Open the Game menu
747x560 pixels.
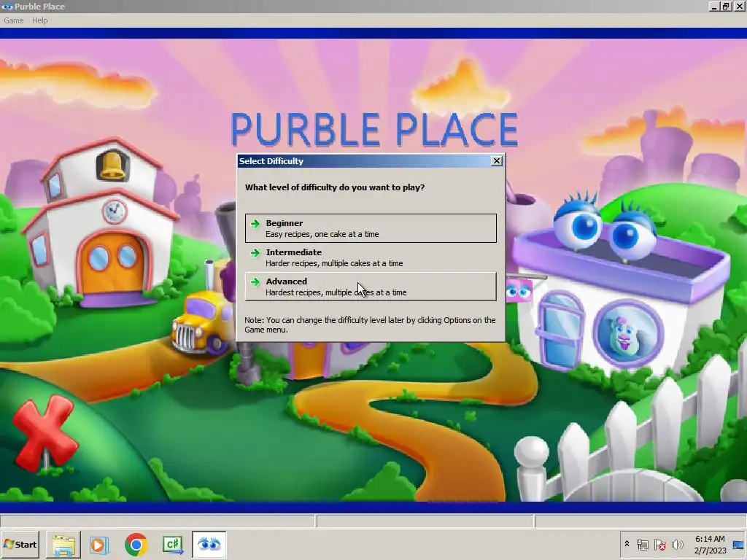pyautogui.click(x=13, y=20)
